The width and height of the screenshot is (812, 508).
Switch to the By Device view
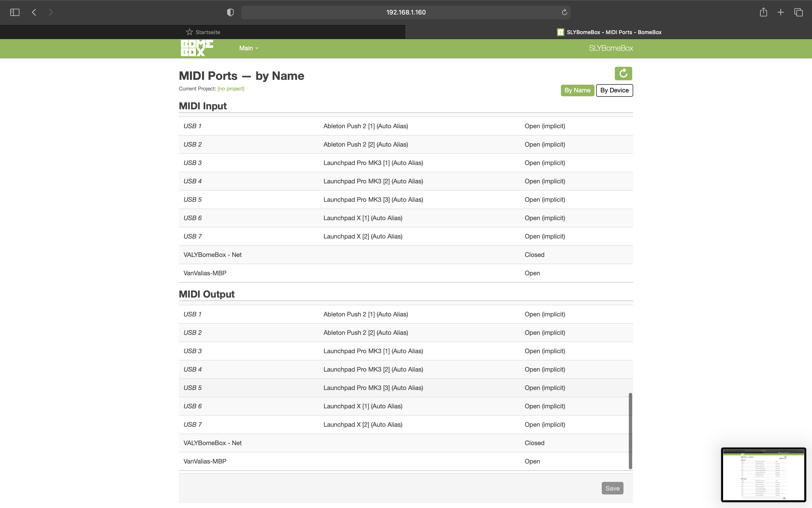click(614, 90)
